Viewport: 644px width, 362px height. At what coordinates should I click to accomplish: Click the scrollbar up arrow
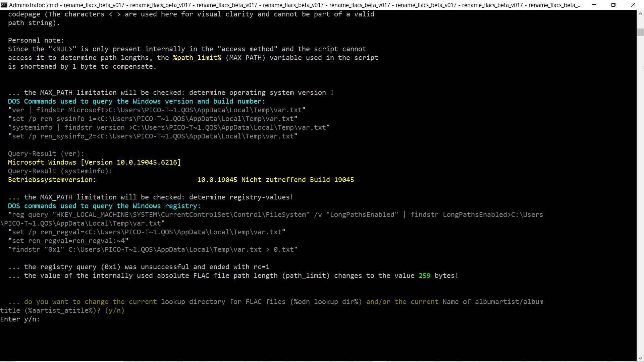click(x=640, y=13)
